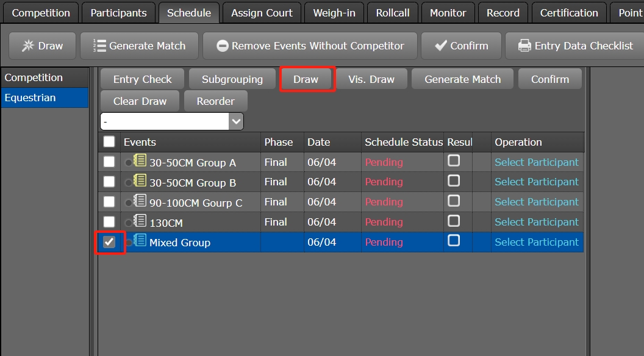Click the checkmark icon on Confirm toolbar button
The width and height of the screenshot is (644, 356).
point(440,46)
